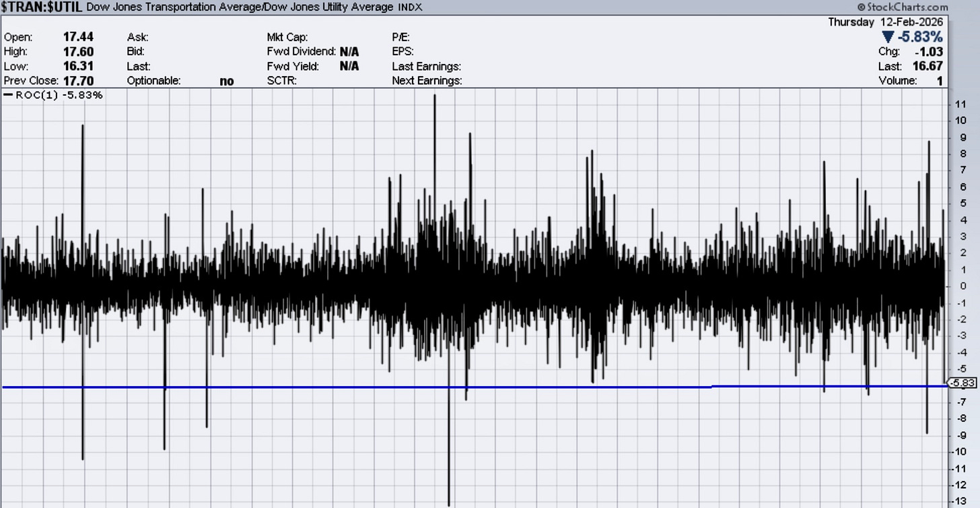Click the 11 tick on the y-axis
980x508 pixels.
pyautogui.click(x=960, y=104)
